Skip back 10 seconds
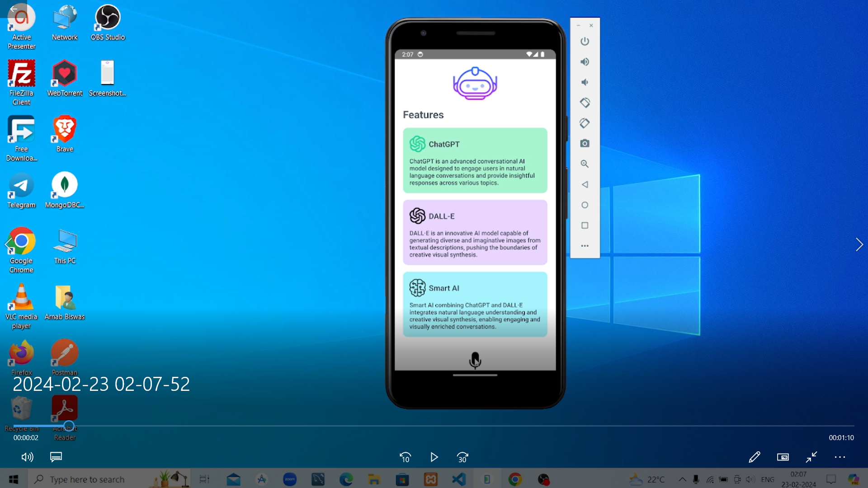 click(x=406, y=457)
